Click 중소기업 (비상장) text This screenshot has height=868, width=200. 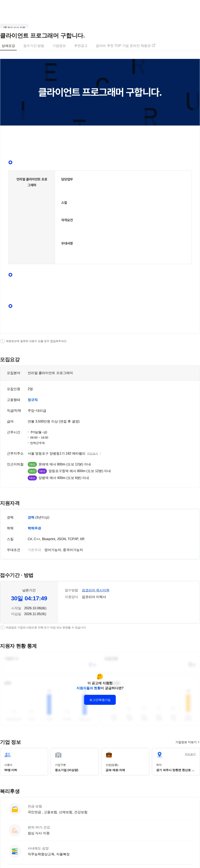[x=66, y=770]
